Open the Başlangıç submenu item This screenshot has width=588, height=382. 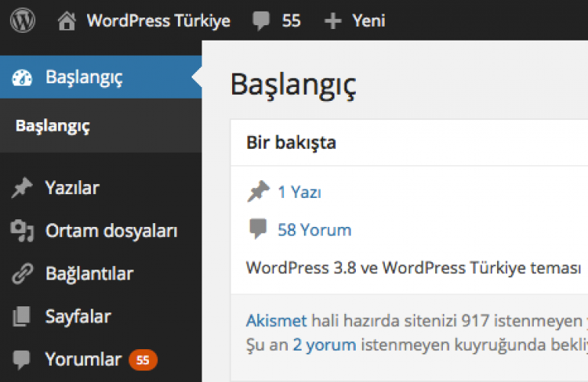[53, 126]
